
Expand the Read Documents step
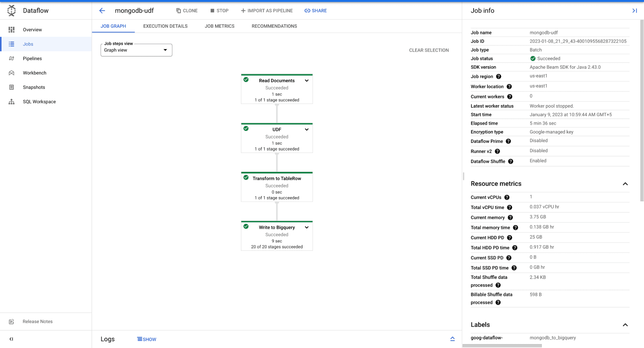coord(307,81)
